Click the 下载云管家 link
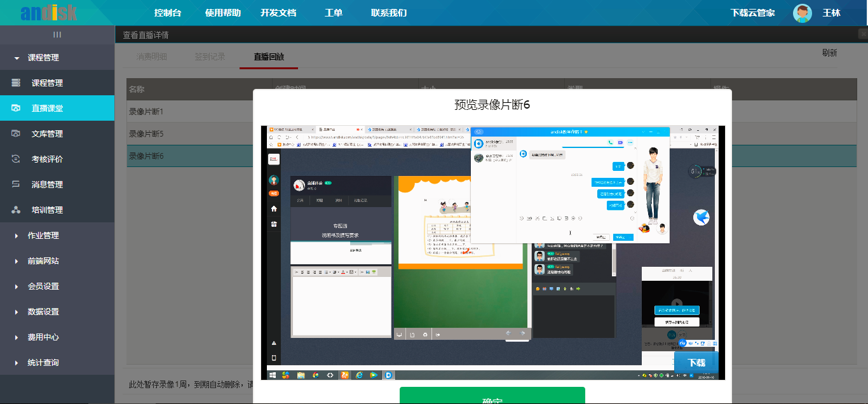 point(752,13)
